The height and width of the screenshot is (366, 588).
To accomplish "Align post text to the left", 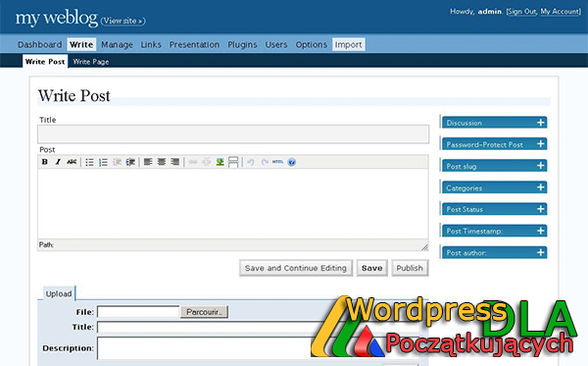I will click(148, 162).
